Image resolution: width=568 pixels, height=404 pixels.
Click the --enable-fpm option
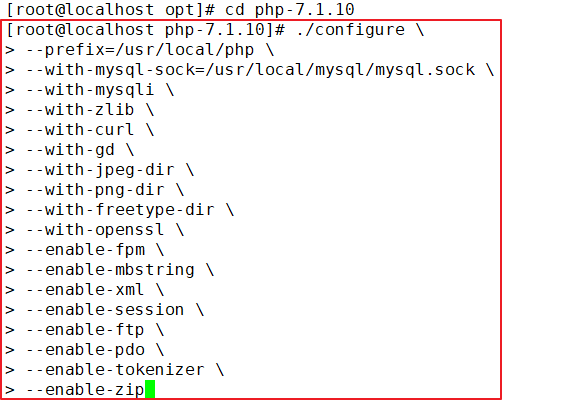85,250
